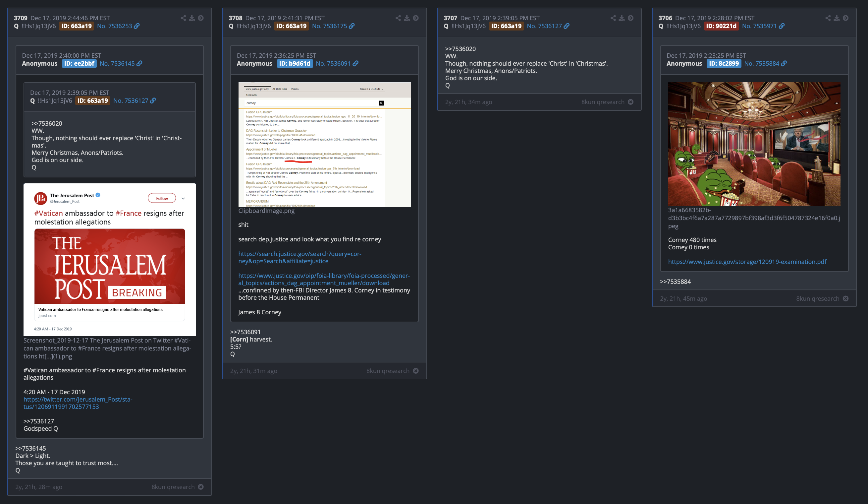868x504 pixels.
Task: Click ID: 8c2899 badge
Action: pyautogui.click(x=724, y=63)
